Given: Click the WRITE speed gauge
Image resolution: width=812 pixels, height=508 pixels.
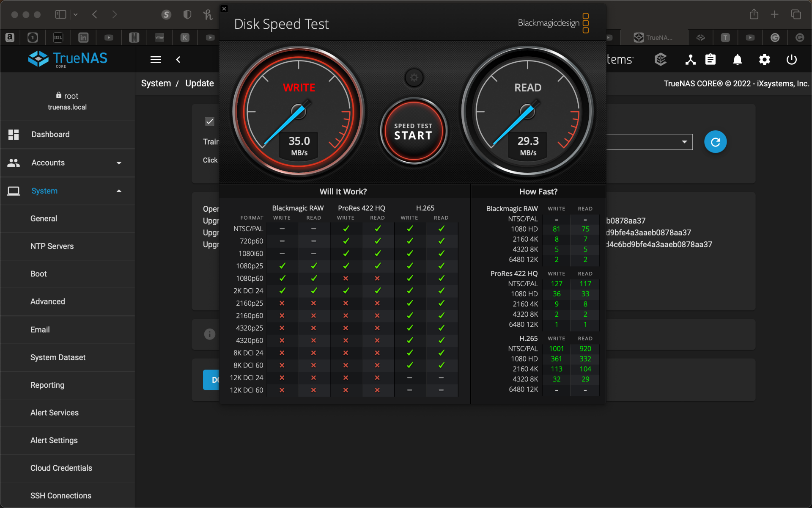Looking at the screenshot, I should point(299,112).
